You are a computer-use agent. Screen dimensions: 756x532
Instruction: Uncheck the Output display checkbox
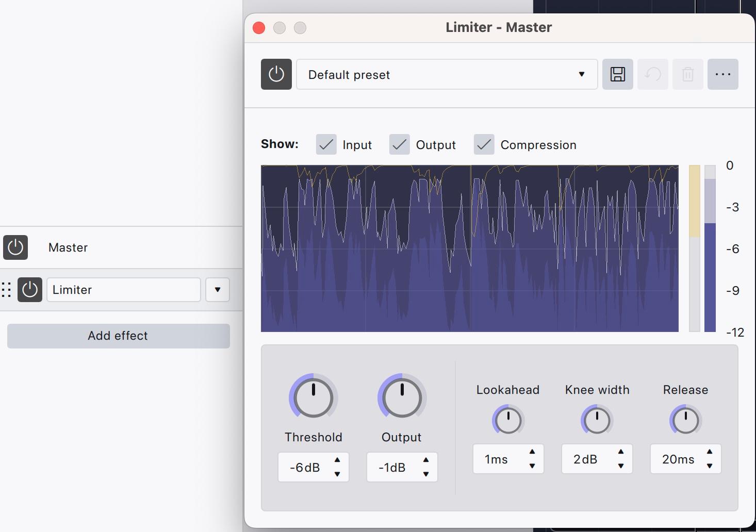tap(400, 145)
